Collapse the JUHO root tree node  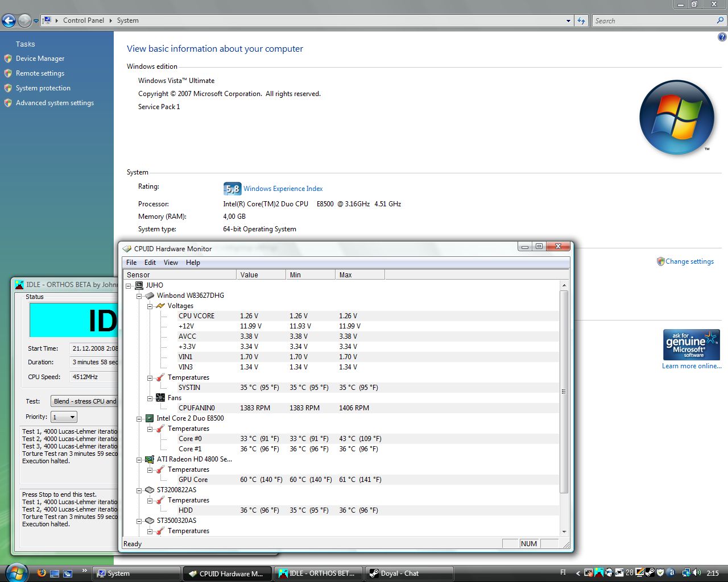point(129,286)
